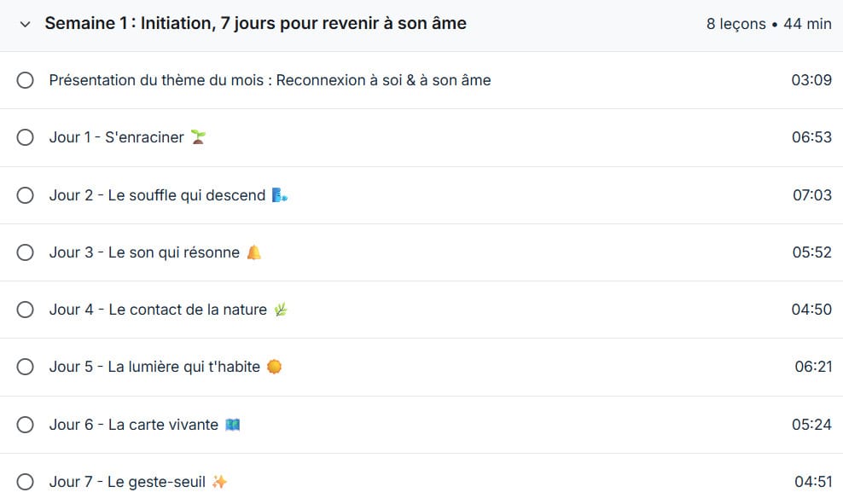Mark Jour 7 Le geste-seuil circle done
The image size is (843, 504).
click(26, 482)
